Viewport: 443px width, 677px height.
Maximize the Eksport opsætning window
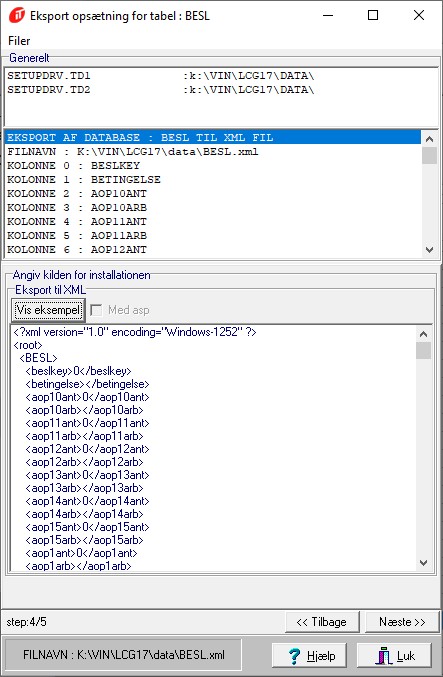click(373, 15)
